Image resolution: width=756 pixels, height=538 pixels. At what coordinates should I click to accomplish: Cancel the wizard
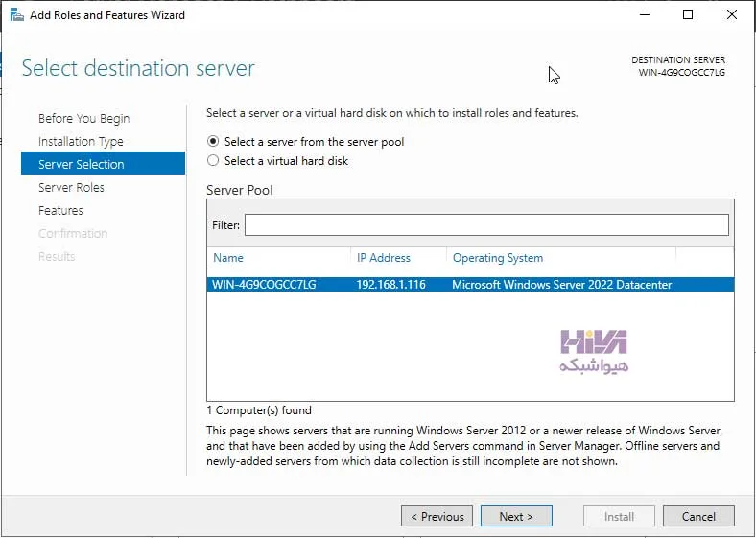698,516
